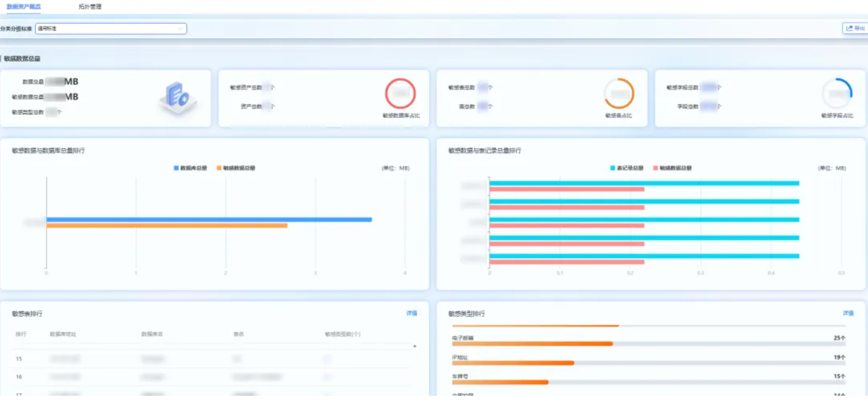The width and height of the screenshot is (868, 406).
Task: Click the orange 敏感表占比 ring chart
Action: coord(619,93)
